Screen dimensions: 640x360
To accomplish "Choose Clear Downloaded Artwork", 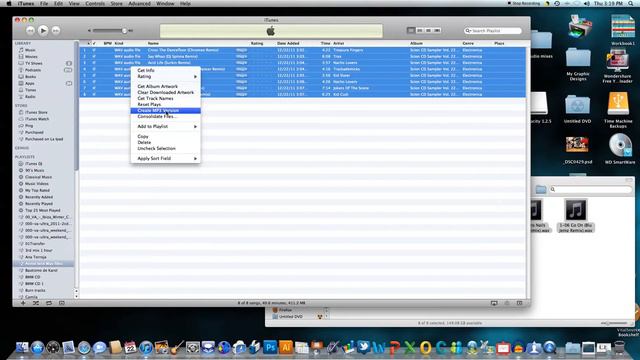I will tap(165, 92).
